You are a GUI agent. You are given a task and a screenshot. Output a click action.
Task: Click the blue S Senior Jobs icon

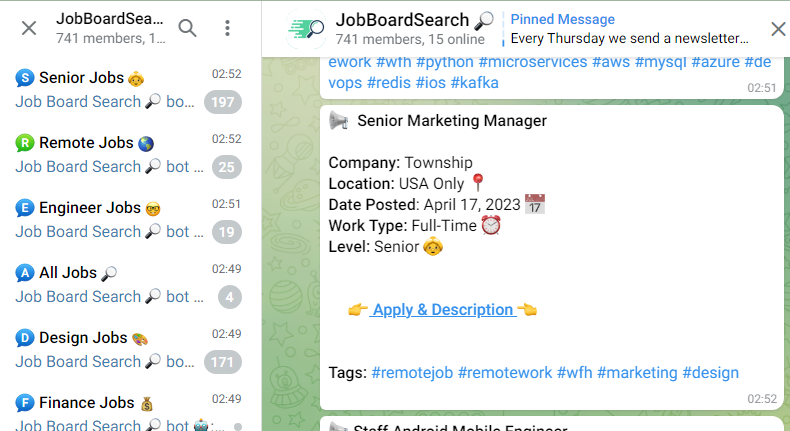(25, 77)
